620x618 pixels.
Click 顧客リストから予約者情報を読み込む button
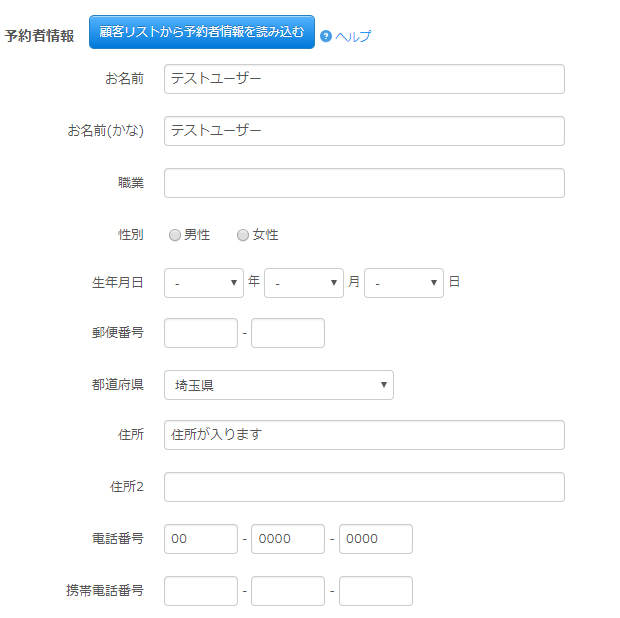coord(202,32)
